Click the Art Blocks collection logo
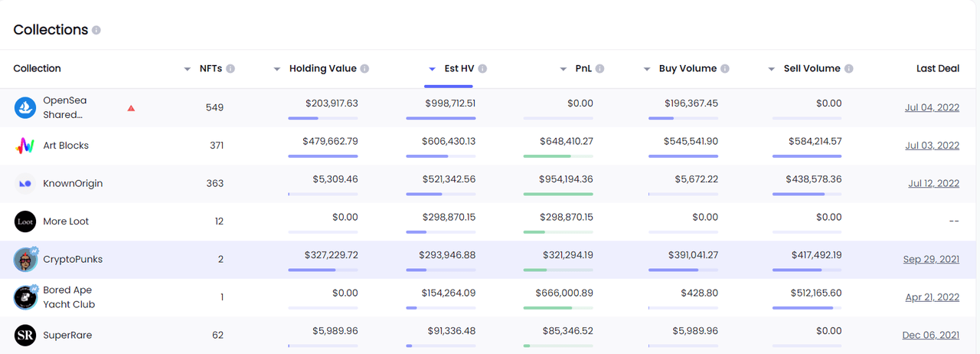 [x=25, y=146]
